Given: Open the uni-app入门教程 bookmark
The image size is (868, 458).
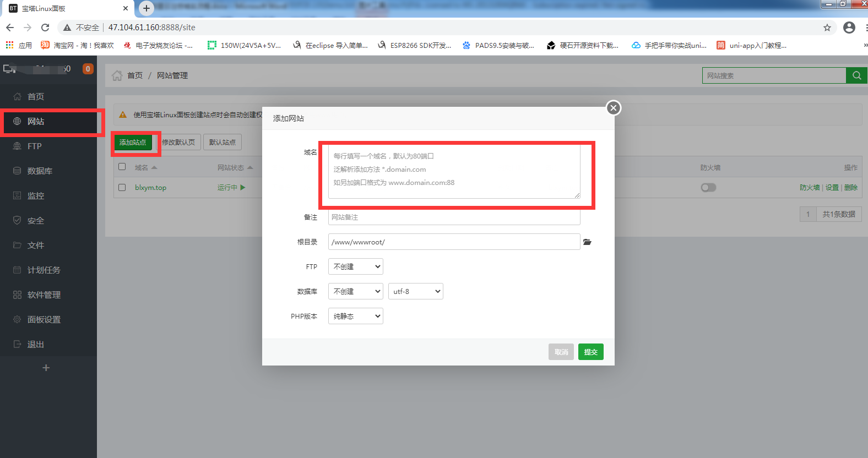Looking at the screenshot, I should [752, 45].
